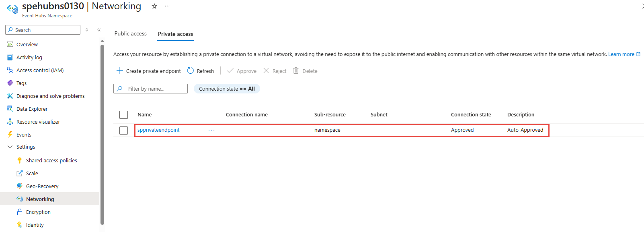Collapse the sidebar with the double chevron
The image size is (644, 232).
point(99,30)
